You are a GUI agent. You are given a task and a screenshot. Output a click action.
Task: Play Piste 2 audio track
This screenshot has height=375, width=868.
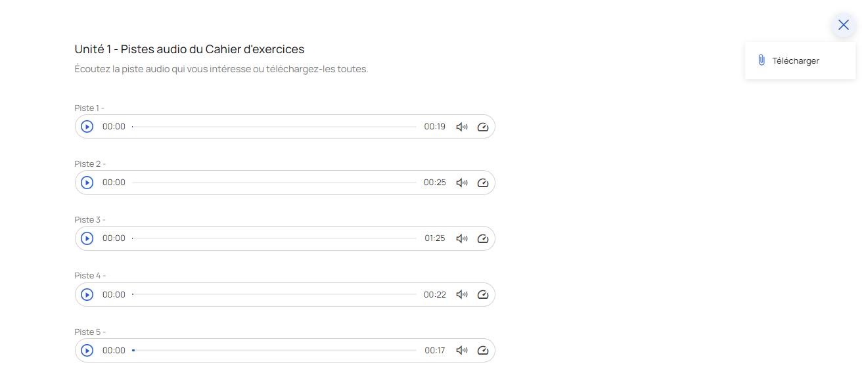point(87,183)
